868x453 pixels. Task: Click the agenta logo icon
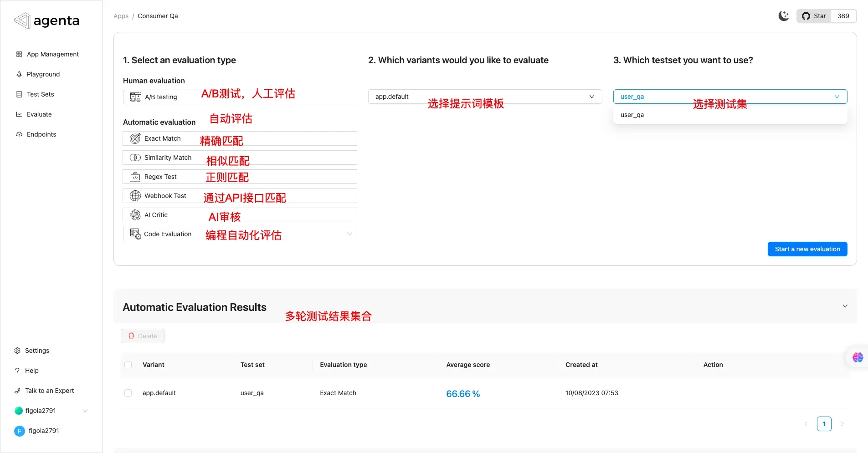pos(22,20)
